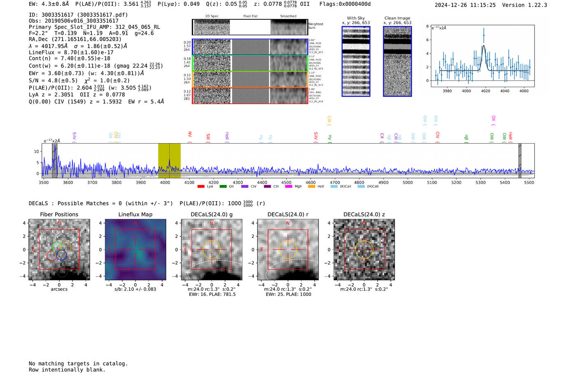This screenshot has height=392, width=576.
Task: Click the Weighted Sum 2D spectrum strip
Action: click(250, 27)
